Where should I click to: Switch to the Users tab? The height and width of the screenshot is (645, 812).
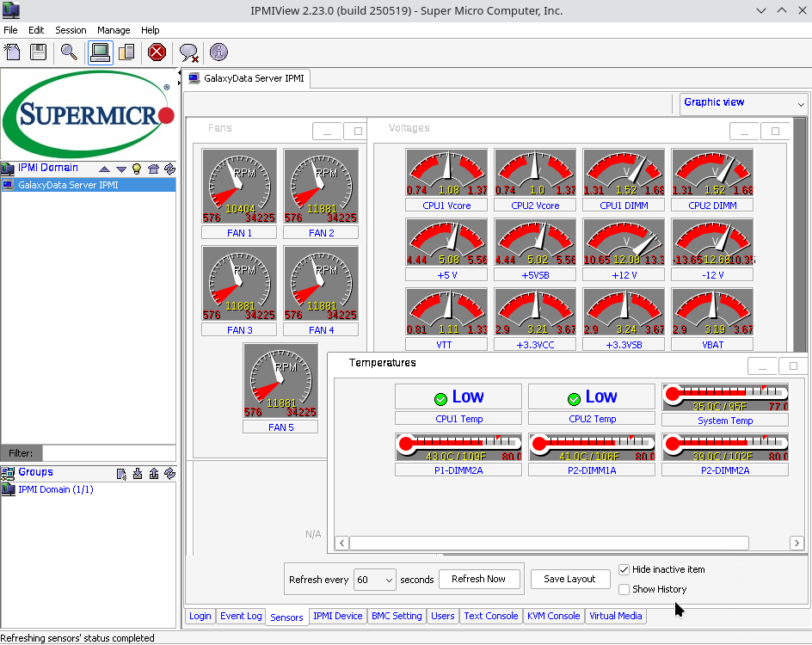(443, 616)
